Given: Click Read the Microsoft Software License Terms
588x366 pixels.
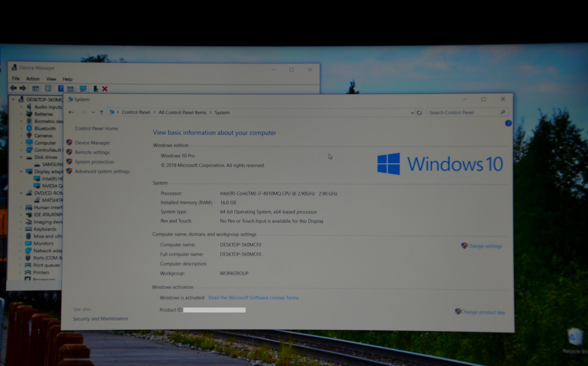Looking at the screenshot, I should pos(253,298).
